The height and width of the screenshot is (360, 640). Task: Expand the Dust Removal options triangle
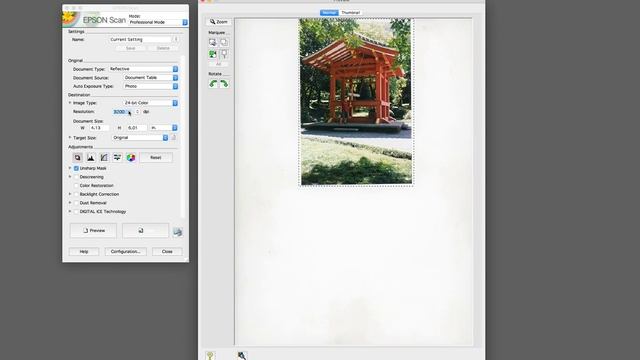[70, 202]
